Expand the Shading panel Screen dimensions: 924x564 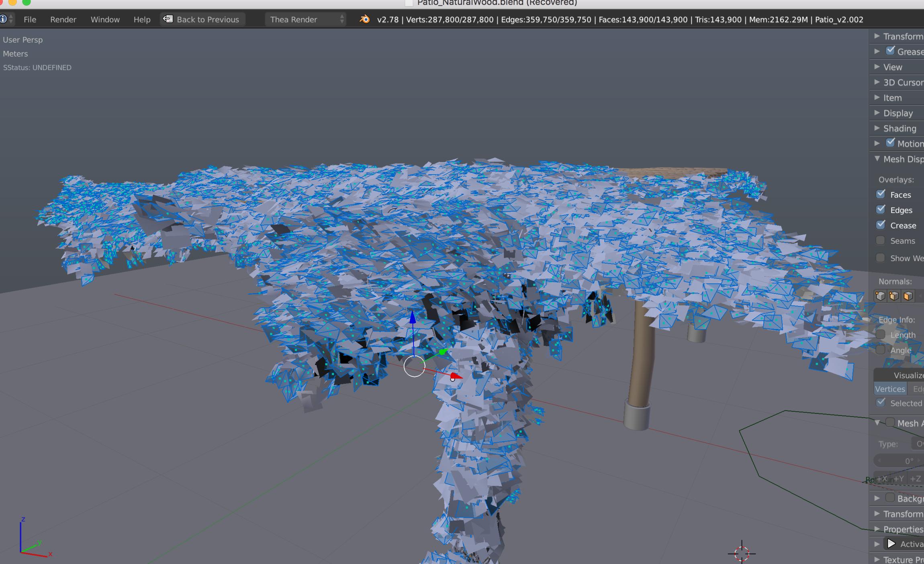pos(877,128)
